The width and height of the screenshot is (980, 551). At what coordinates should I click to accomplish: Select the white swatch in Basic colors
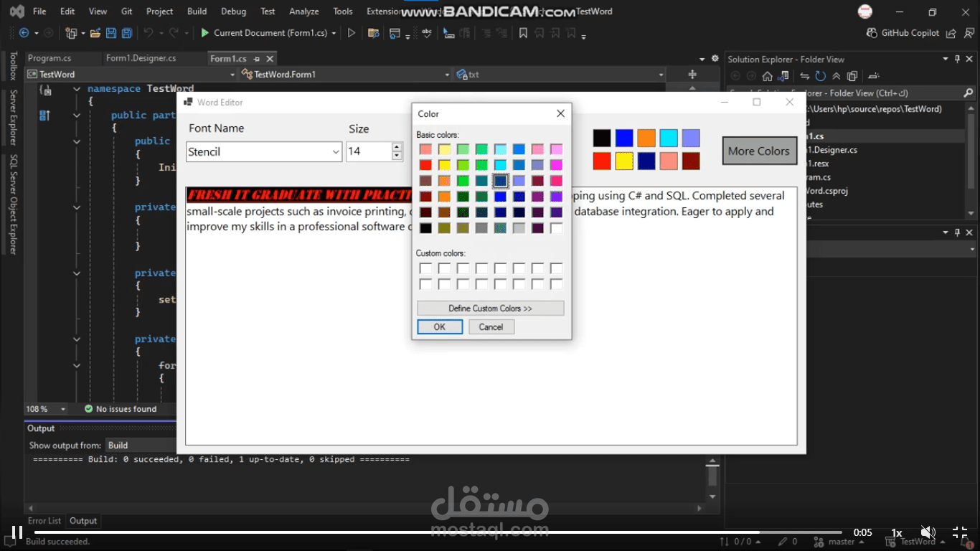[x=556, y=228]
